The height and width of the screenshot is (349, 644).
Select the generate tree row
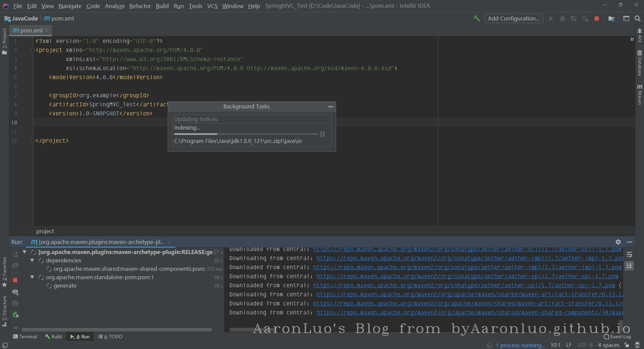point(122,286)
